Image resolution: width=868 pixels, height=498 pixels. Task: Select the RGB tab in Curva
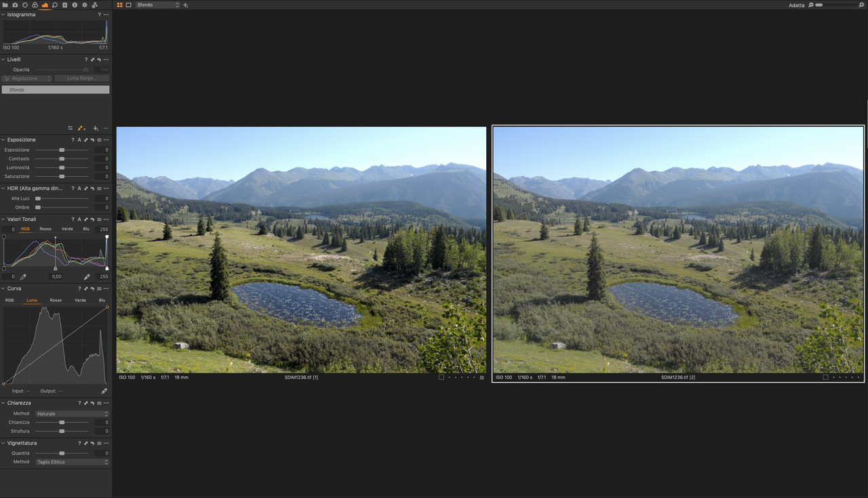coord(9,300)
